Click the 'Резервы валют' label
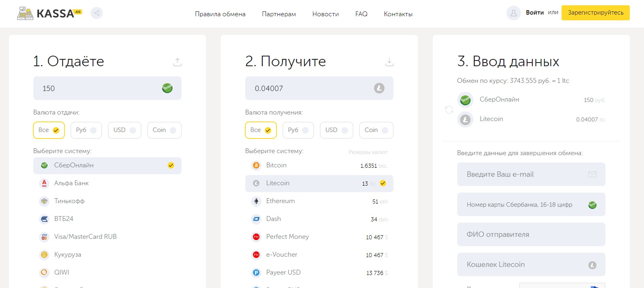This screenshot has height=288, width=644. (x=368, y=152)
